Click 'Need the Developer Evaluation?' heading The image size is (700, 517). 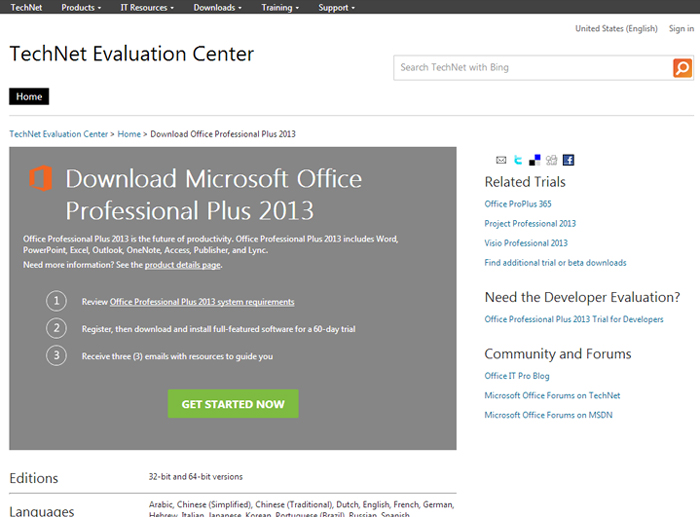[x=582, y=297]
